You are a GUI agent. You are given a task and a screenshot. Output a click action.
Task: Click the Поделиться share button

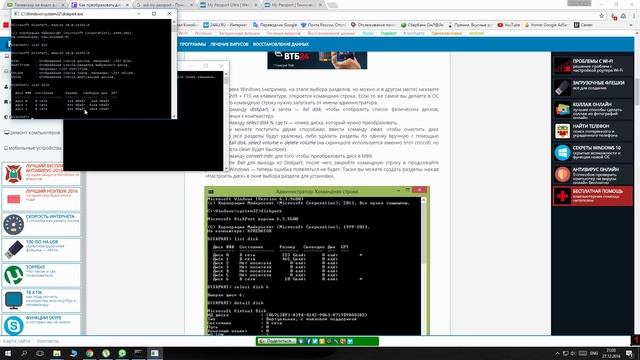tap(277, 341)
